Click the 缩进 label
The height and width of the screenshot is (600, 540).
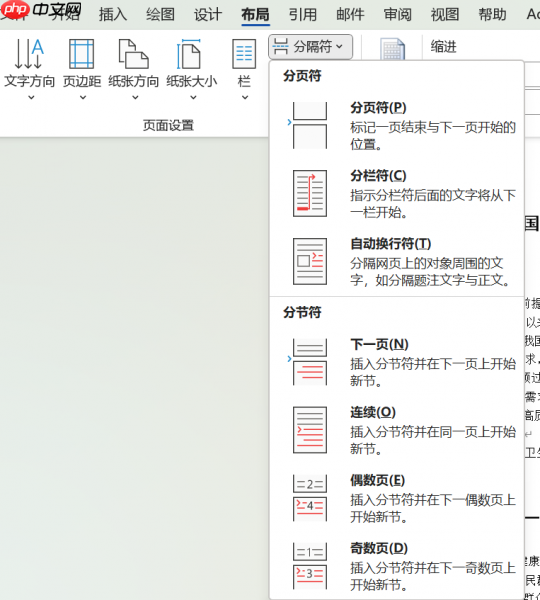click(444, 47)
